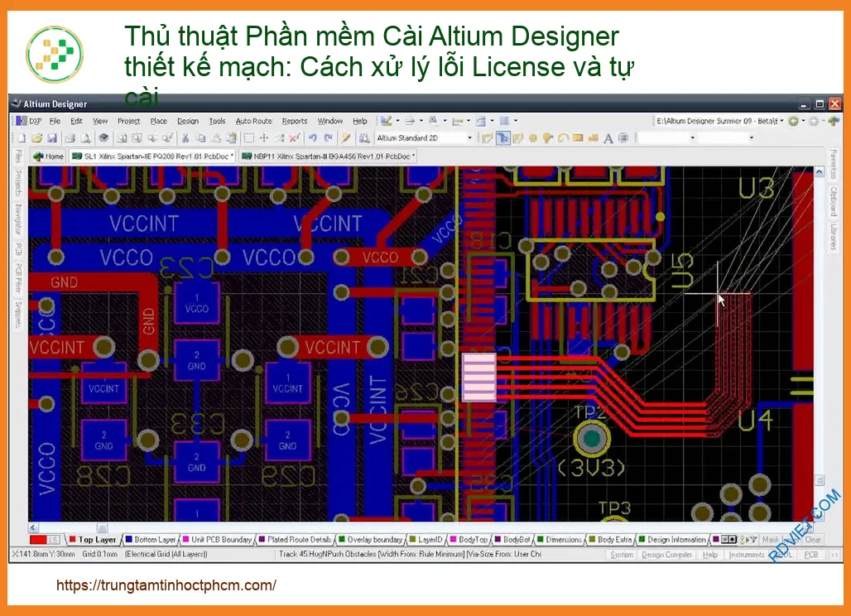Image resolution: width=851 pixels, height=616 pixels.
Task: Click the Clear Filter red X icon
Action: point(295,138)
